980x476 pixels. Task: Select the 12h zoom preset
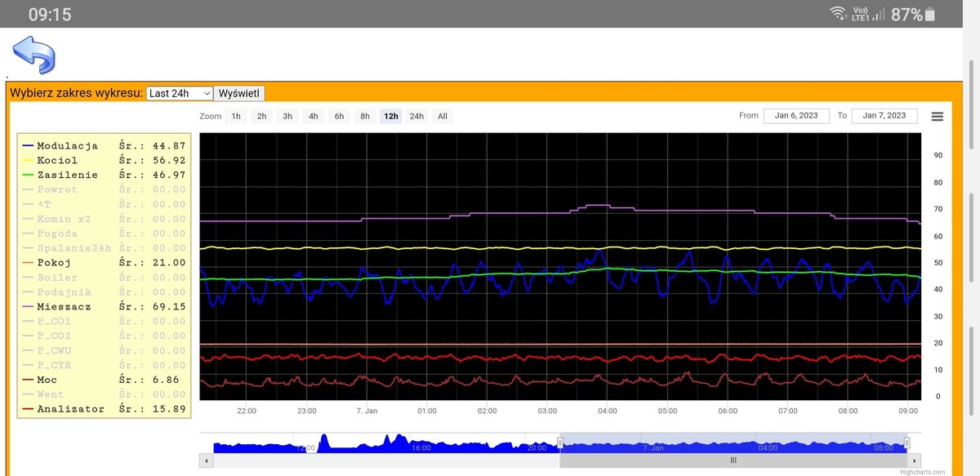[390, 116]
